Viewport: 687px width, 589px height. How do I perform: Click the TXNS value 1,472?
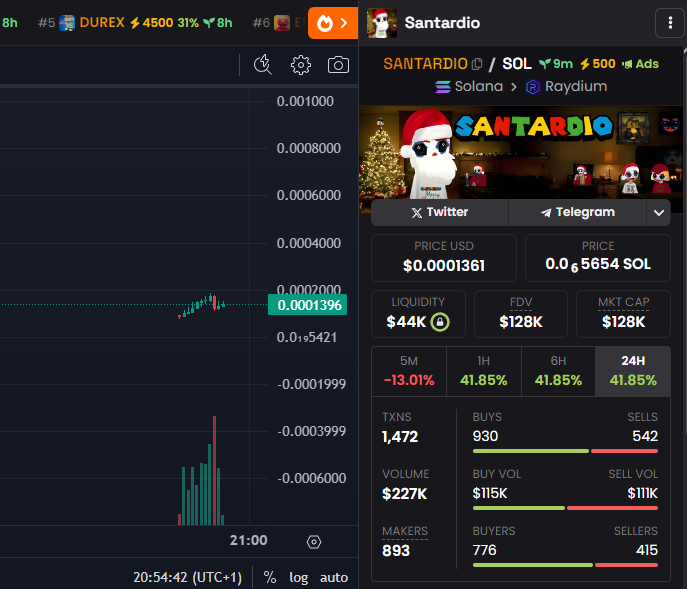coord(400,436)
